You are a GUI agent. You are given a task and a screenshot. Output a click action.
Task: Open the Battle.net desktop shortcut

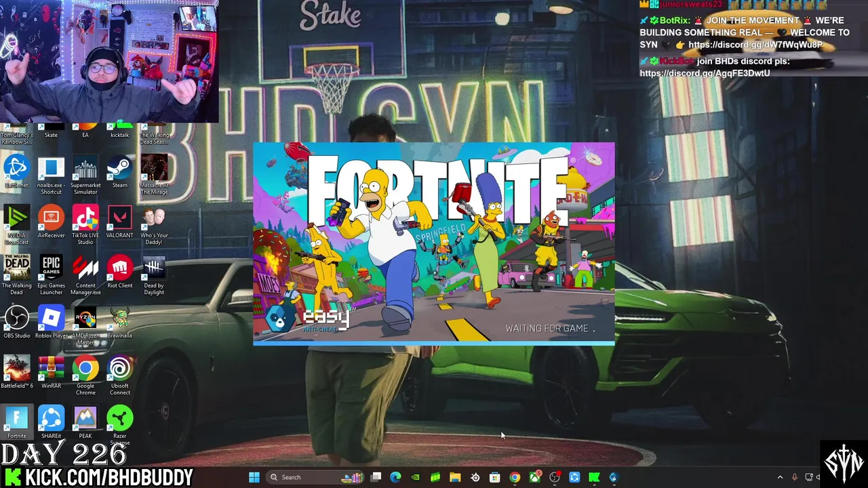16,171
